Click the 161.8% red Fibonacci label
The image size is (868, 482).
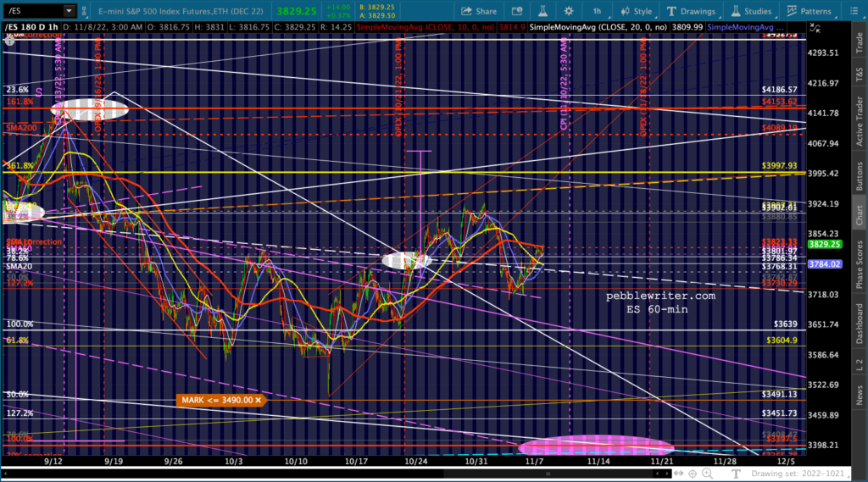coord(20,102)
